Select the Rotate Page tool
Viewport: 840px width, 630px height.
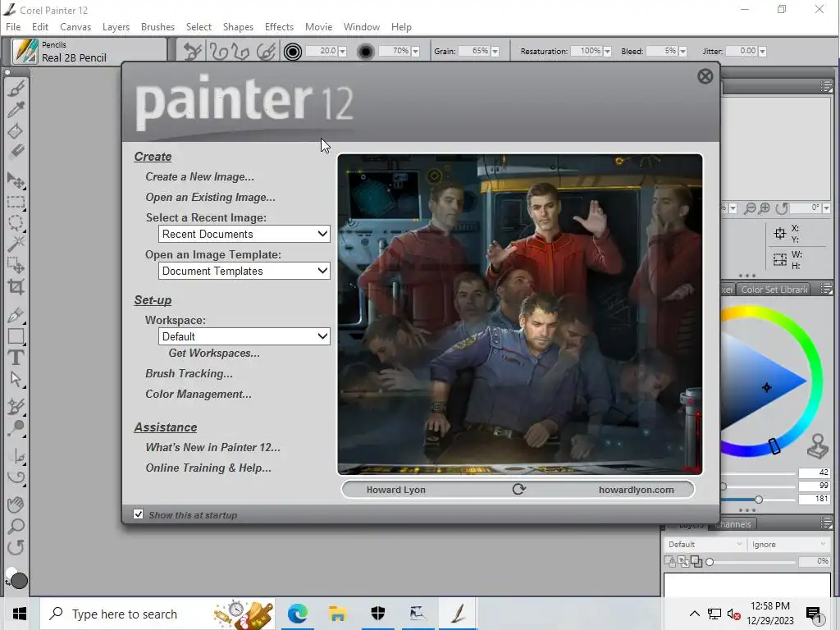(x=16, y=547)
